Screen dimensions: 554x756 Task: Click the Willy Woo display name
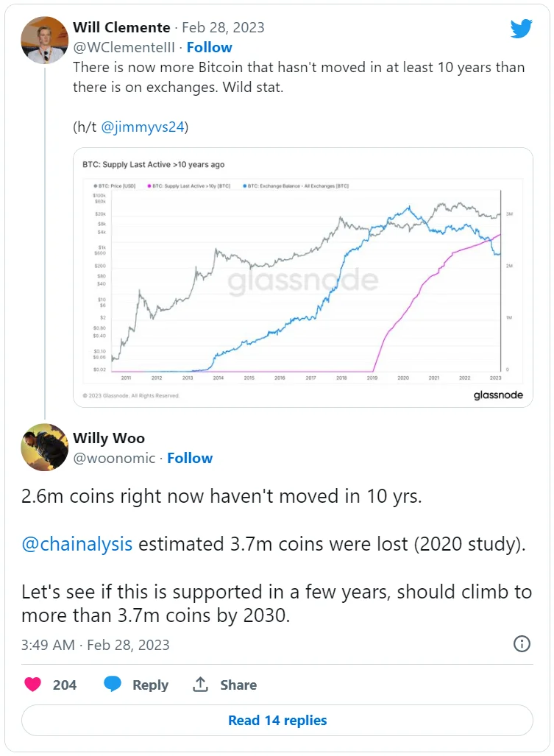109,439
